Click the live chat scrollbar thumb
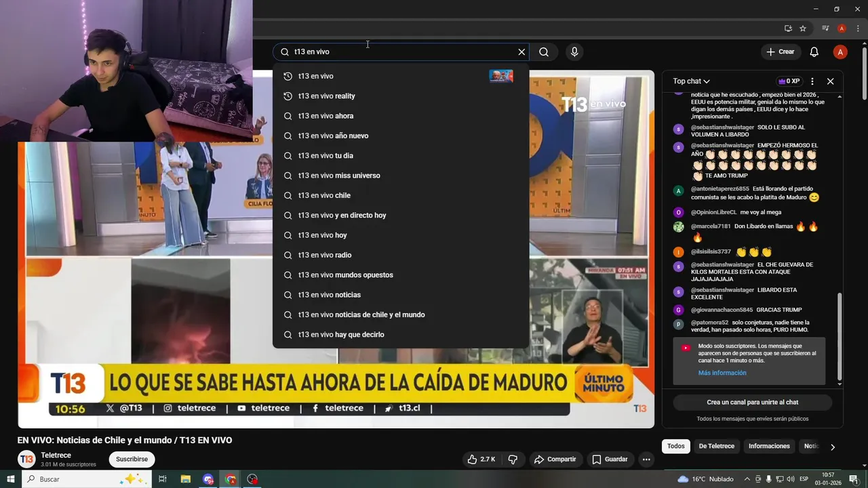868x488 pixels. (x=840, y=336)
